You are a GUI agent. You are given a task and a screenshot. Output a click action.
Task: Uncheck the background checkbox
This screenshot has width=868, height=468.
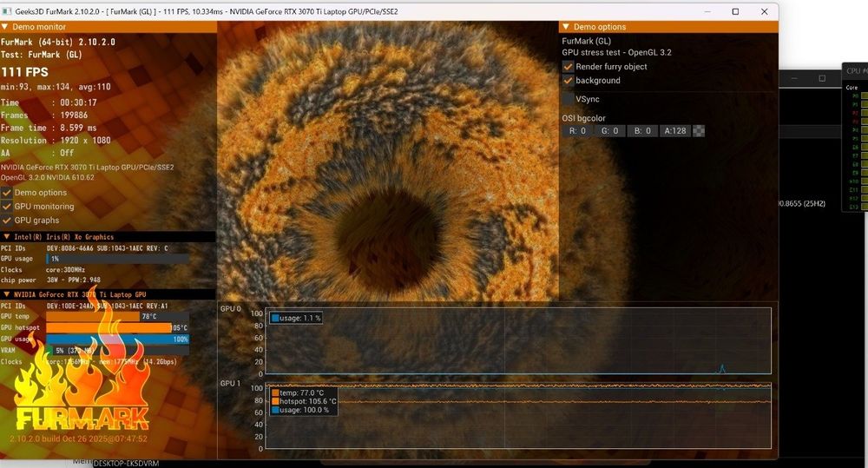click(568, 80)
